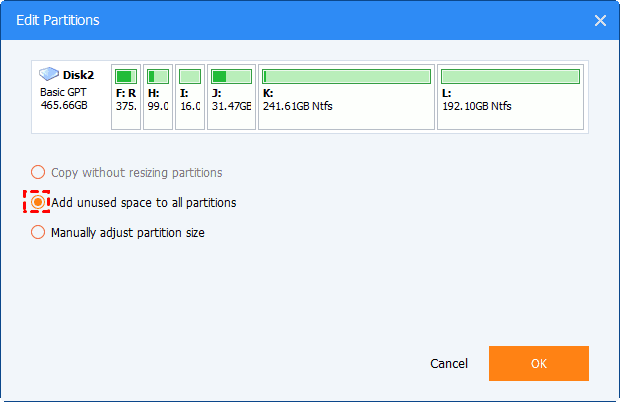This screenshot has width=620, height=402.
Task: Choose Copy without resizing partitions radio
Action: (39, 172)
